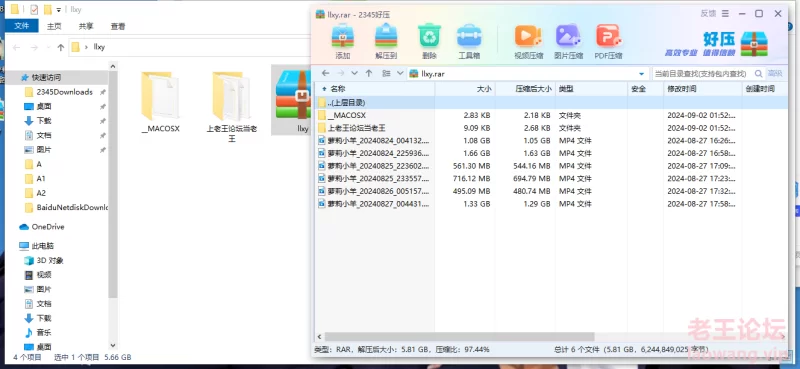Click Explorer's up-directory arrow
The width and height of the screenshot is (800, 369).
tap(61, 47)
